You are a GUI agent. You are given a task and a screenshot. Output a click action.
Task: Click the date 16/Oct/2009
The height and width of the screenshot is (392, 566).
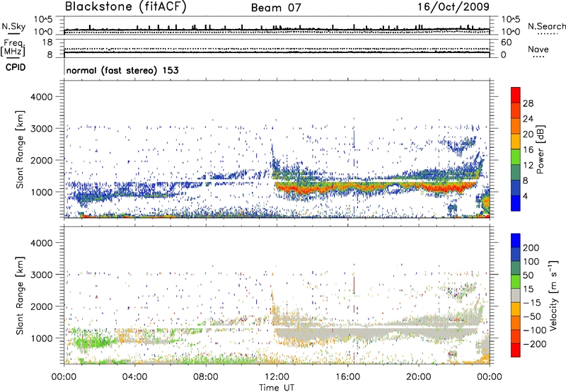coord(454,7)
